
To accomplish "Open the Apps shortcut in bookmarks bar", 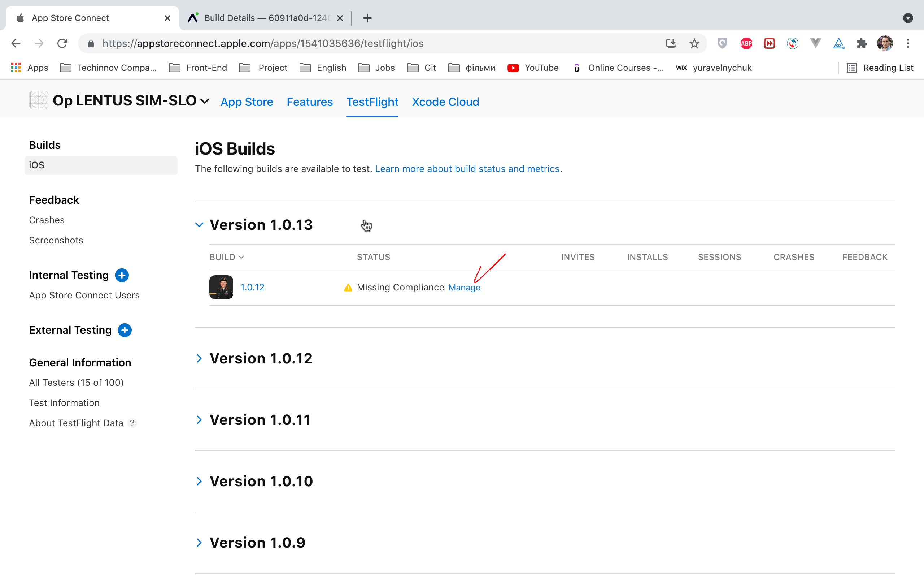I will (x=30, y=68).
